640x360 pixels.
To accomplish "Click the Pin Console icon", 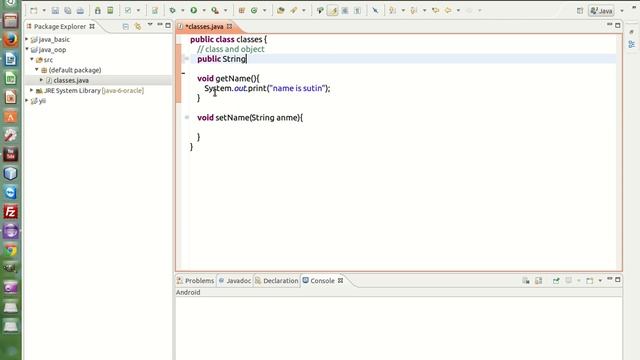I will [x=556, y=281].
